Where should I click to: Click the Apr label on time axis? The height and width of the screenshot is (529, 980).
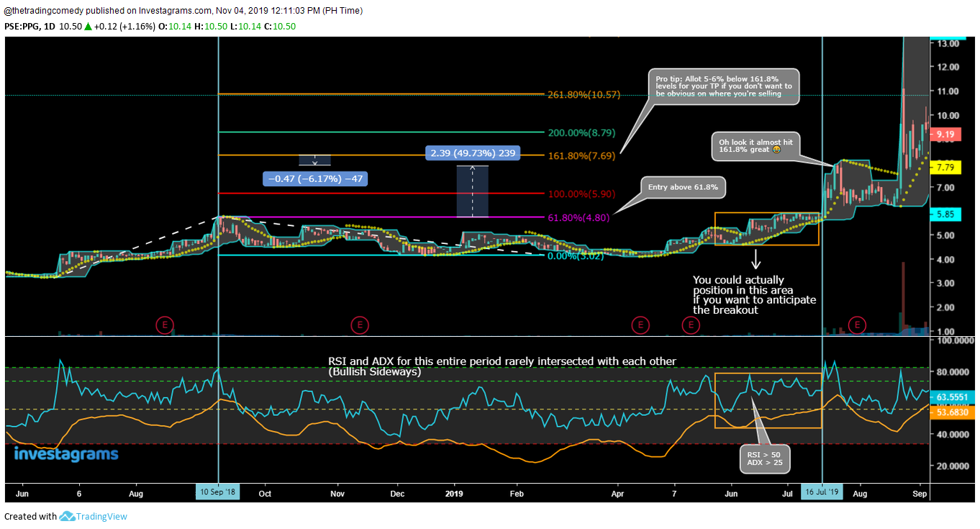pos(617,494)
